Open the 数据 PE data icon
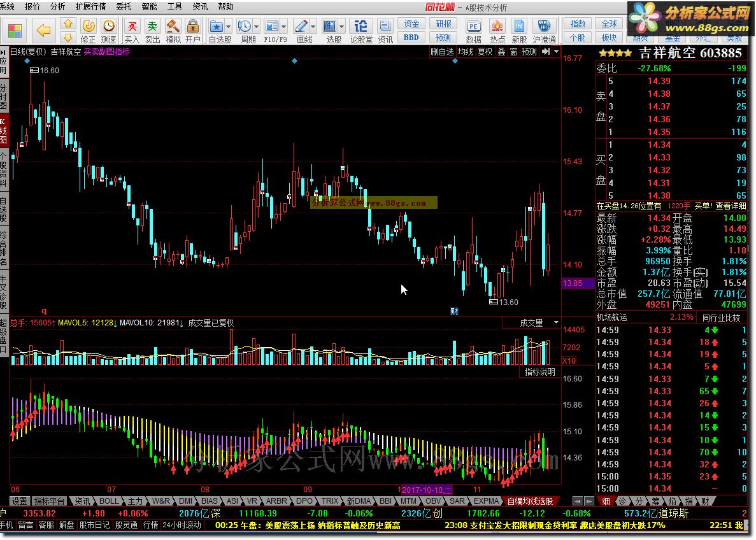Viewport: 756px width, 540px height. (x=473, y=31)
